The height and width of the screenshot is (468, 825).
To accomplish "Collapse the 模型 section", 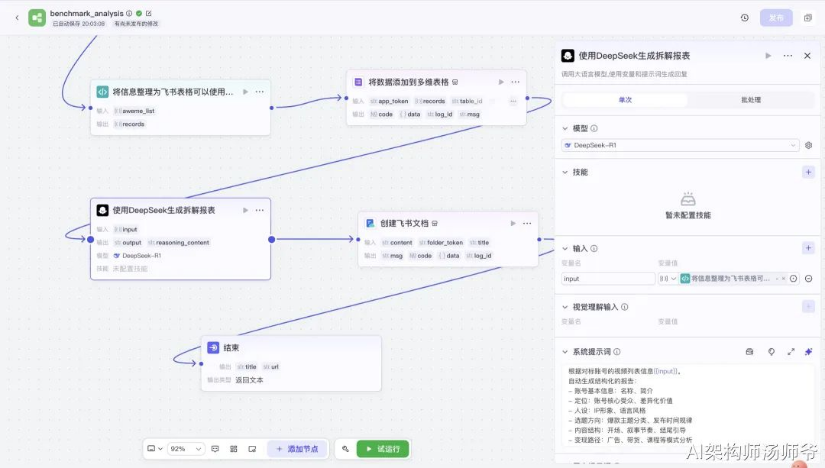I will tap(565, 128).
